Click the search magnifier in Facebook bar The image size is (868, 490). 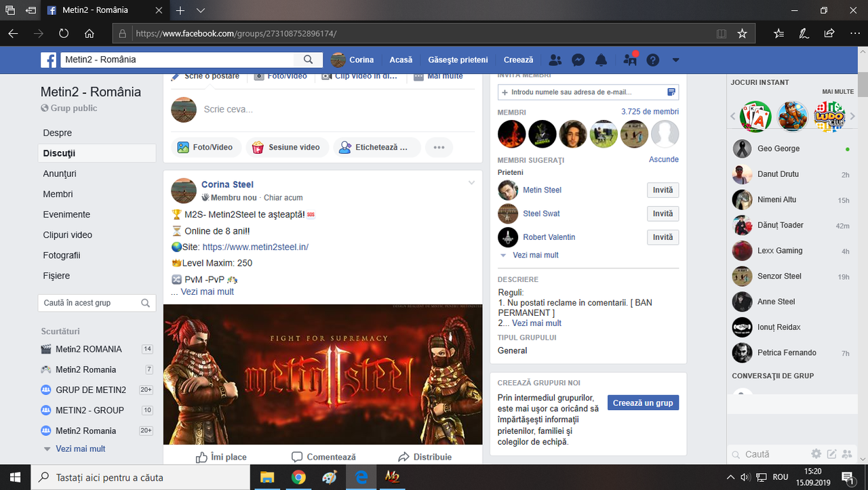point(308,60)
